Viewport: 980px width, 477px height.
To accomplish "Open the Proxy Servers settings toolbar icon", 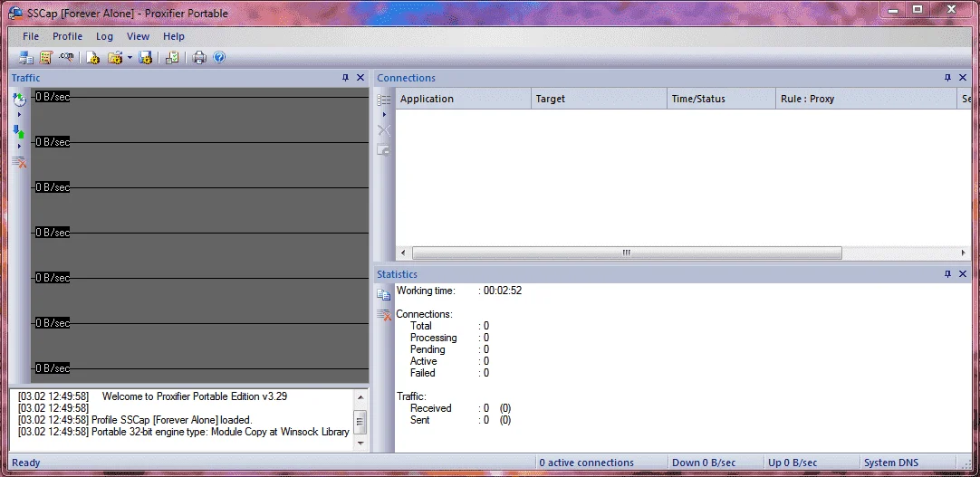I will click(x=25, y=58).
